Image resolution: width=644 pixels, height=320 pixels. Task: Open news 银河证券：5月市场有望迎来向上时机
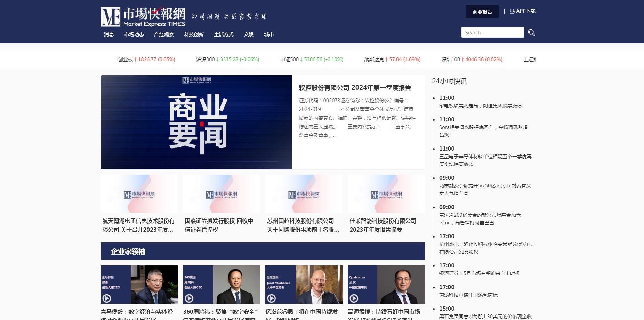[480, 273]
